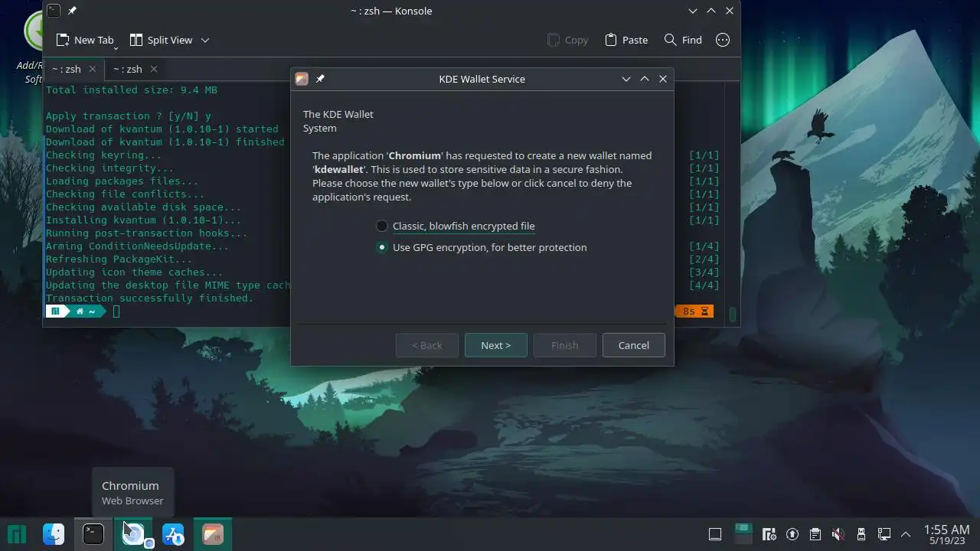
Task: Expand hidden system tray icons
Action: tap(906, 534)
